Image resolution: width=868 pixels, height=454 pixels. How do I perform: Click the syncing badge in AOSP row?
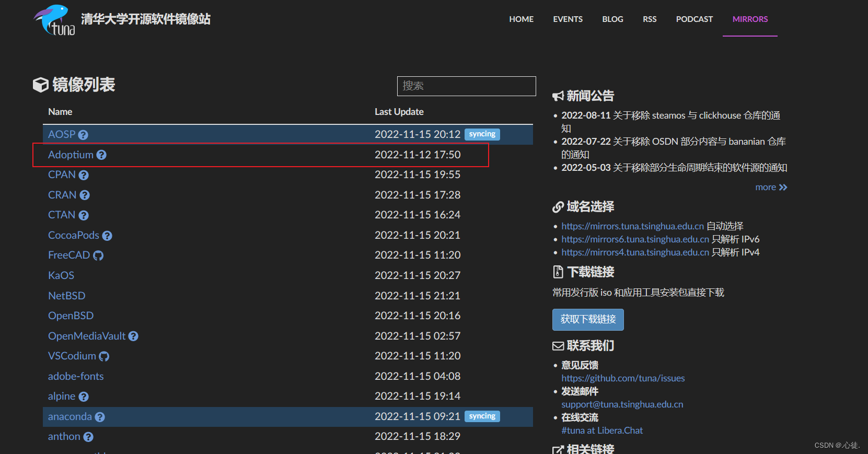point(482,134)
